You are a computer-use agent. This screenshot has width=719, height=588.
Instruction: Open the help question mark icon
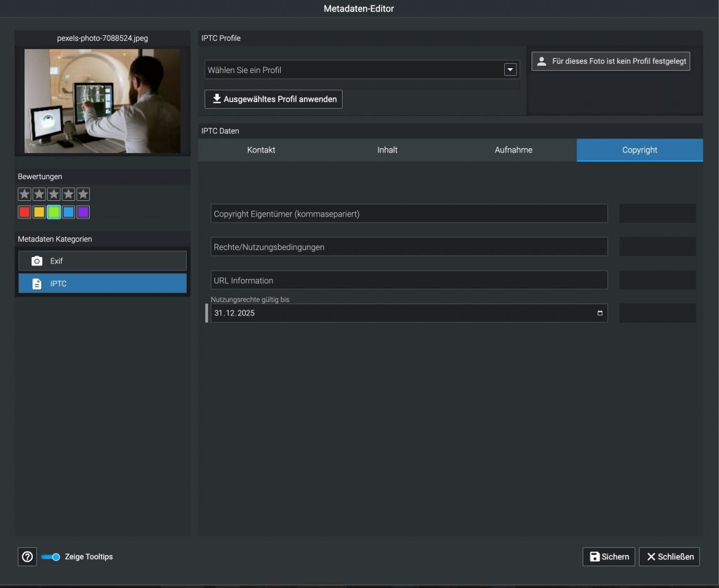[x=27, y=556]
